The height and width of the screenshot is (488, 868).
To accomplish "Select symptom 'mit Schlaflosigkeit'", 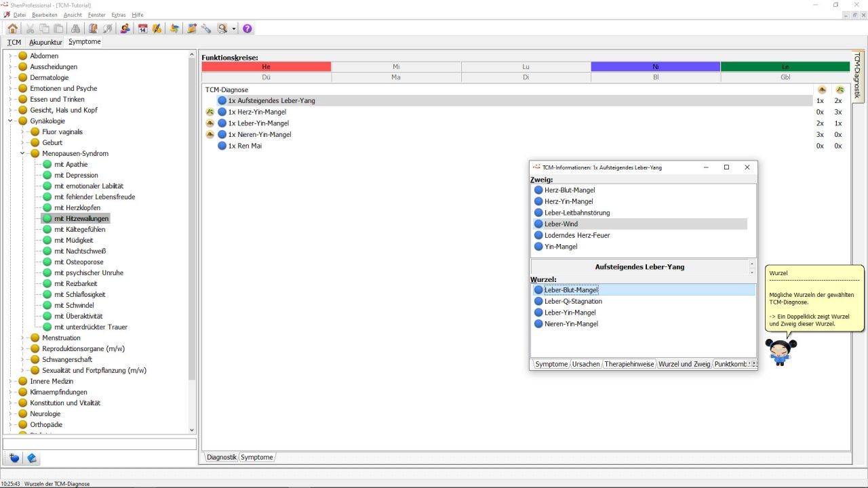I will [79, 294].
